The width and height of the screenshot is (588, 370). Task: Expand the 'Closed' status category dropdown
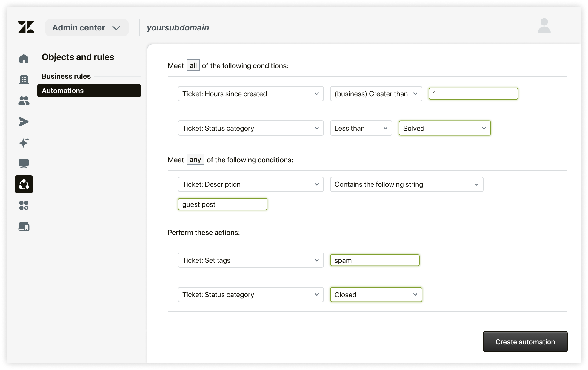[x=376, y=294]
